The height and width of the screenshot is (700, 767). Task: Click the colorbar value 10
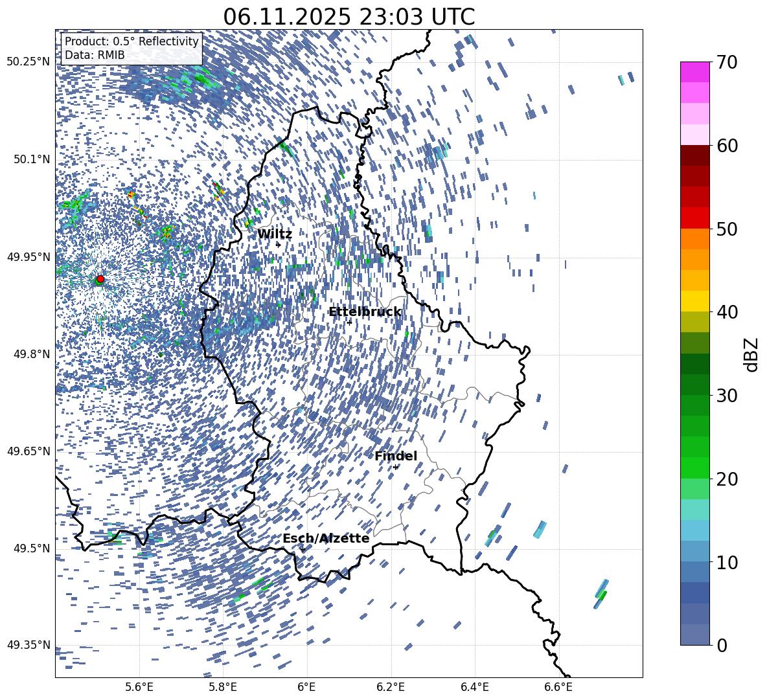click(x=727, y=562)
